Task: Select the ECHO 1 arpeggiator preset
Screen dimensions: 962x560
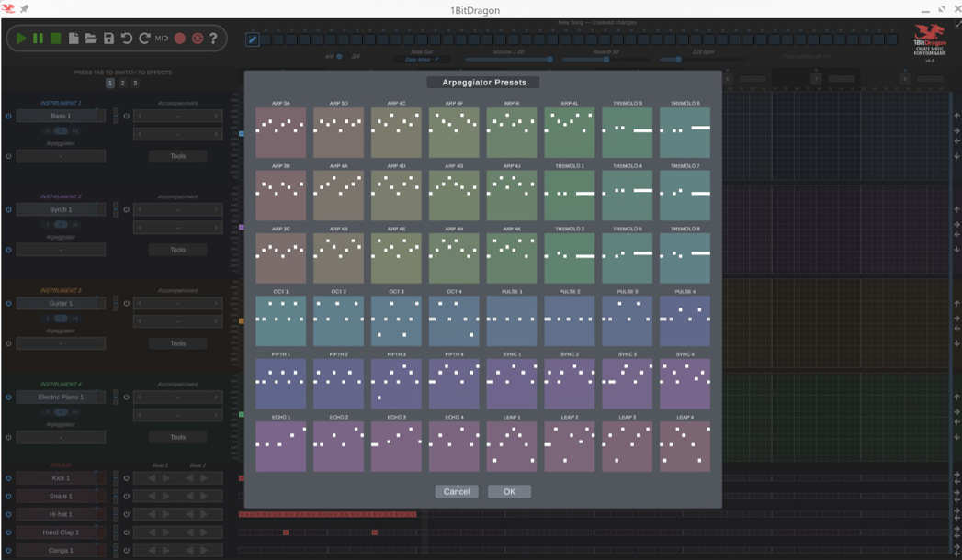Action: 280,446
